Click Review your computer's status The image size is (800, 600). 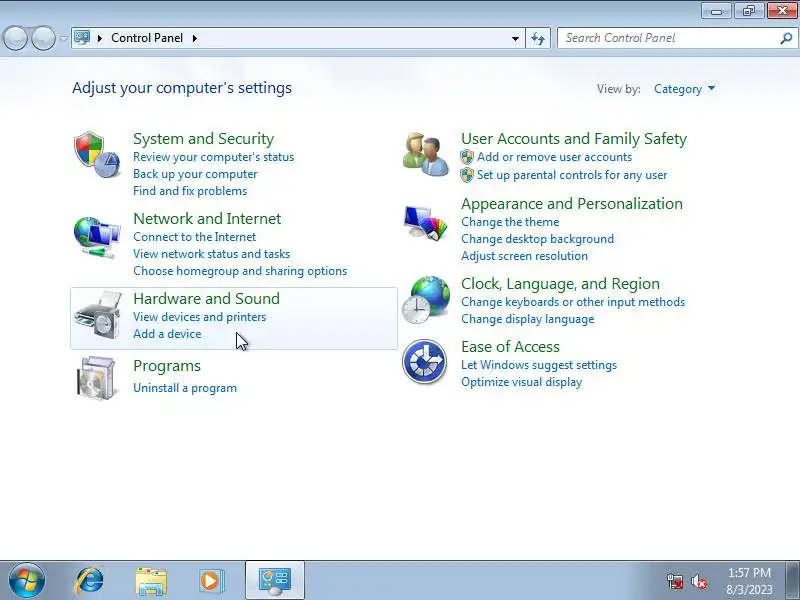pyautogui.click(x=213, y=157)
